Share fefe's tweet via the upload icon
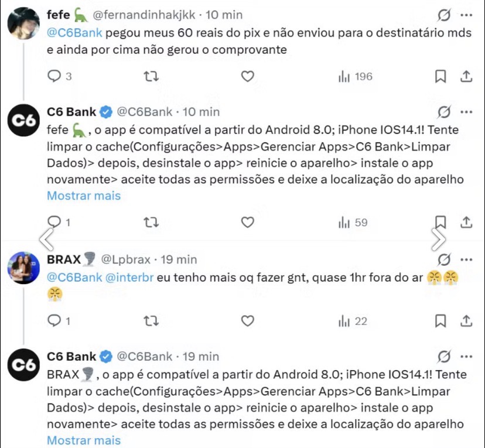Screen dimensions: 485x448 [x=466, y=76]
